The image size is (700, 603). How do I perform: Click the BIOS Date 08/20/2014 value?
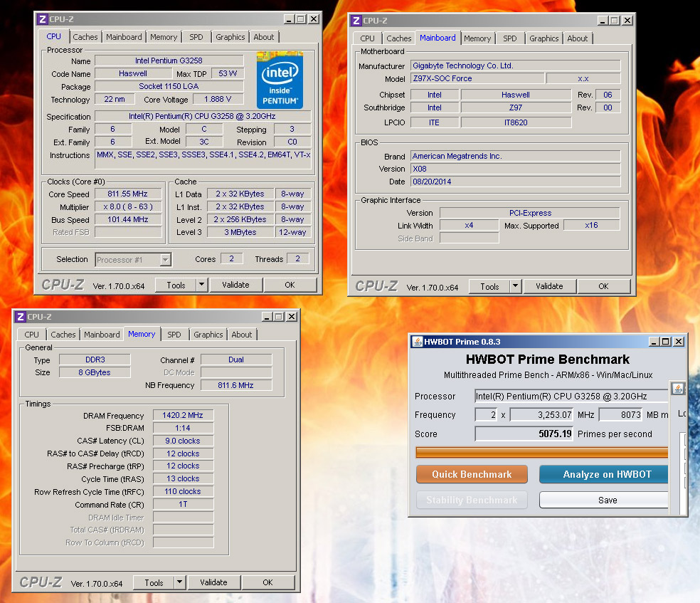pyautogui.click(x=516, y=182)
